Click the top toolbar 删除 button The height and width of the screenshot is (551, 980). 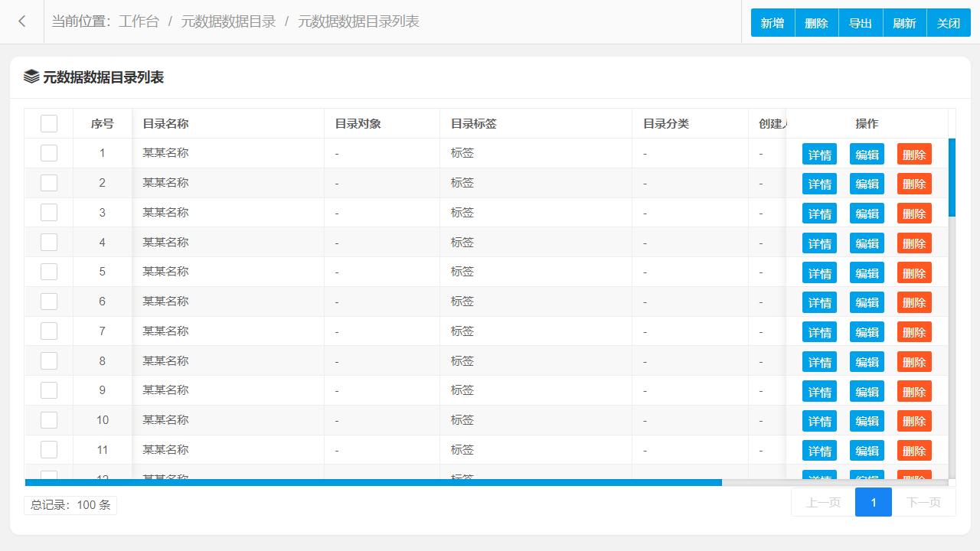point(817,23)
